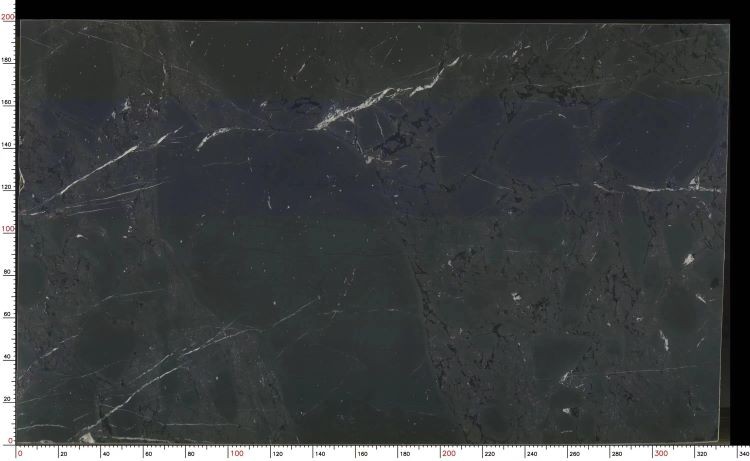Pick the 340 label on horizontal ruler
The image size is (750, 461).
click(744, 453)
